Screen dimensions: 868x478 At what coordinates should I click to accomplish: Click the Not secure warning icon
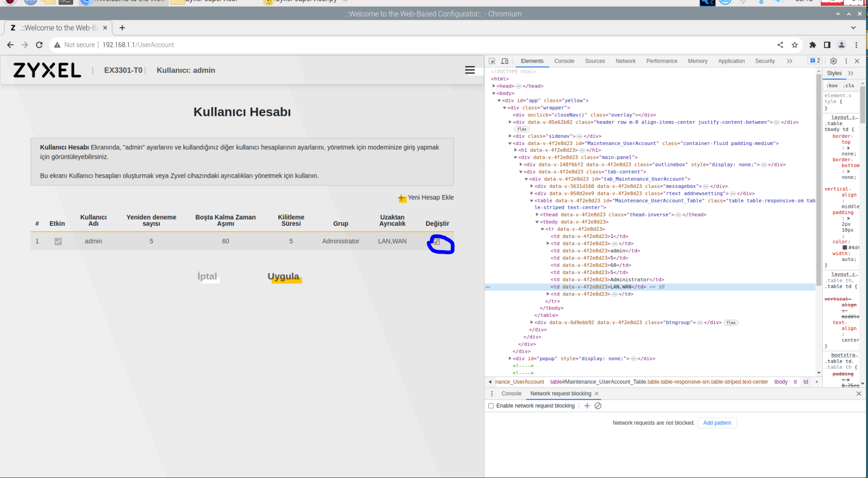(x=57, y=45)
